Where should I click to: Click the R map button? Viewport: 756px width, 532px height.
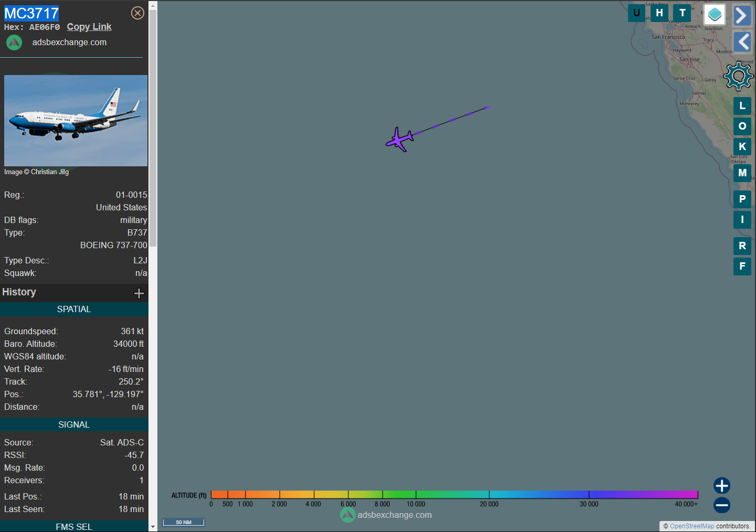742,246
